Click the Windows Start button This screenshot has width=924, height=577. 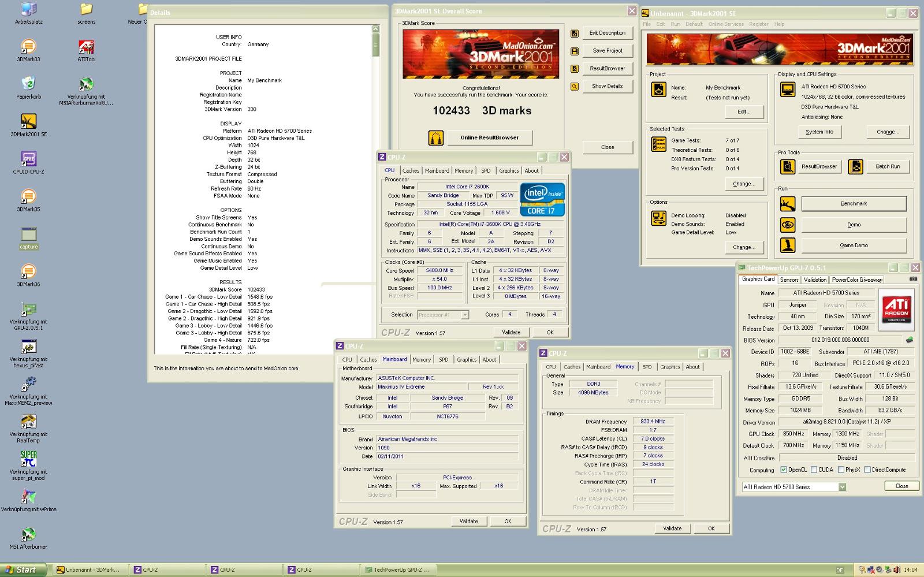[22, 569]
